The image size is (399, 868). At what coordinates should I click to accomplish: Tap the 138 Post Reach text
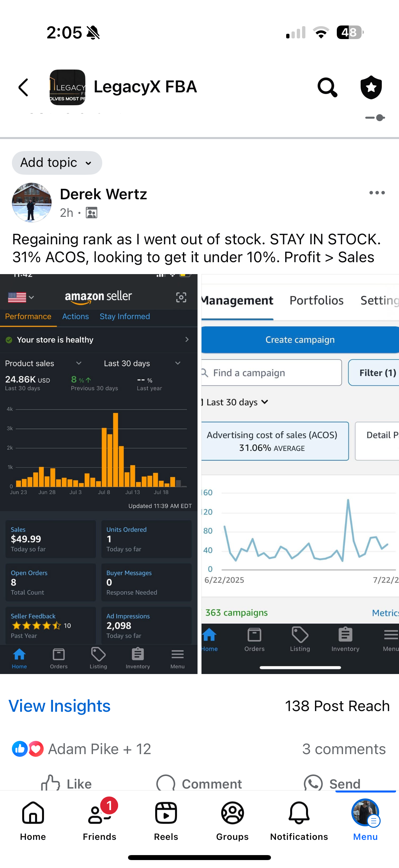337,706
